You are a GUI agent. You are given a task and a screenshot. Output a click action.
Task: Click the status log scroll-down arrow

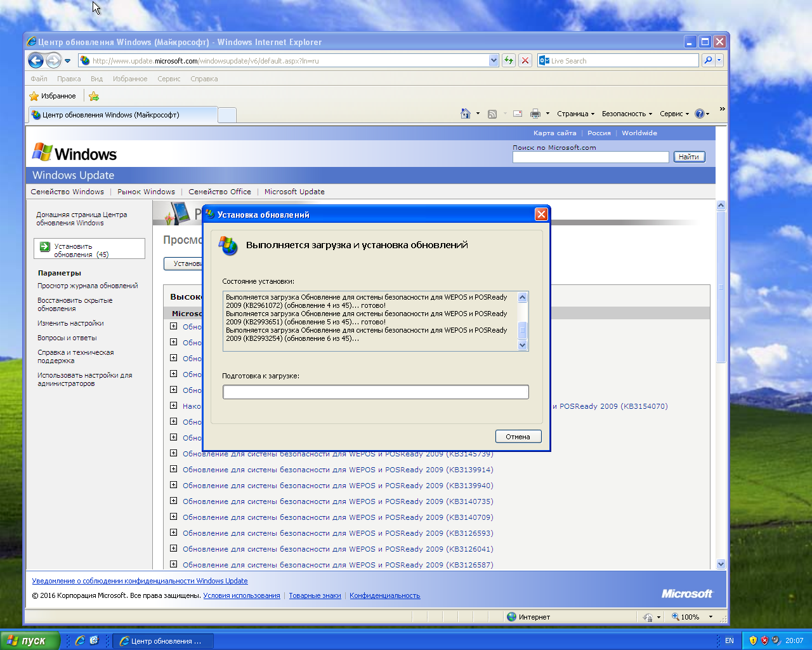(523, 345)
